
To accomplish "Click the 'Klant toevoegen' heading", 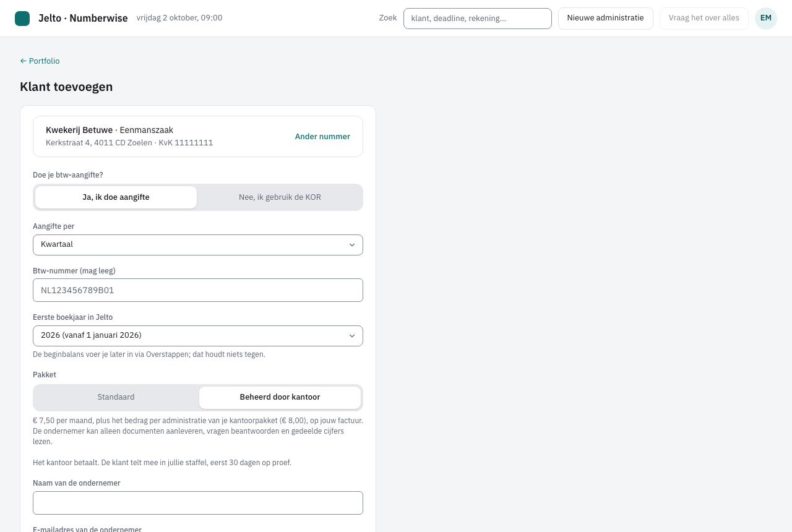I will point(66,87).
